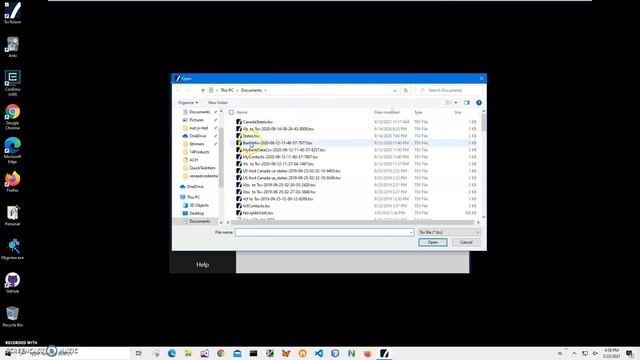Image resolution: width=640 pixels, height=360 pixels.
Task: Launch Microsoft Edge from the desktop
Action: 13,150
